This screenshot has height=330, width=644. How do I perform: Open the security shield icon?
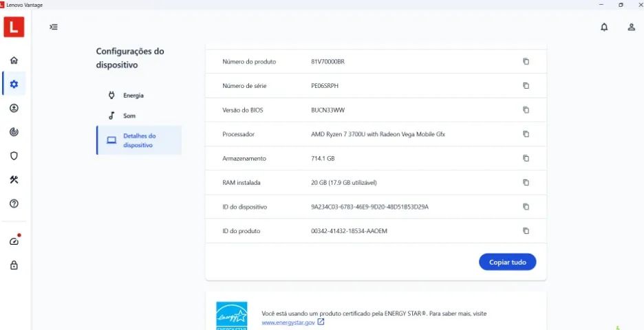pyautogui.click(x=14, y=155)
